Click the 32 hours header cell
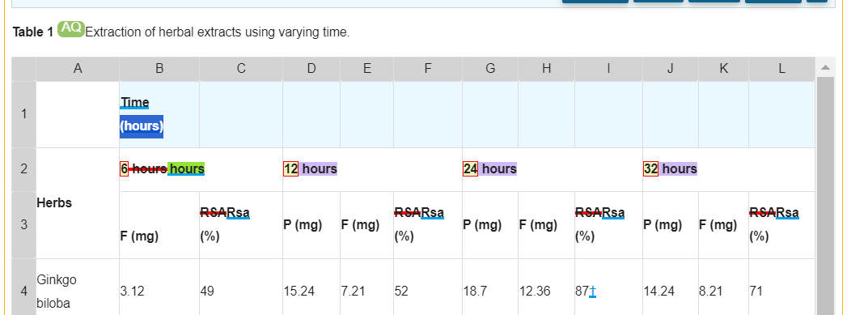The image size is (868, 315). [x=729, y=169]
